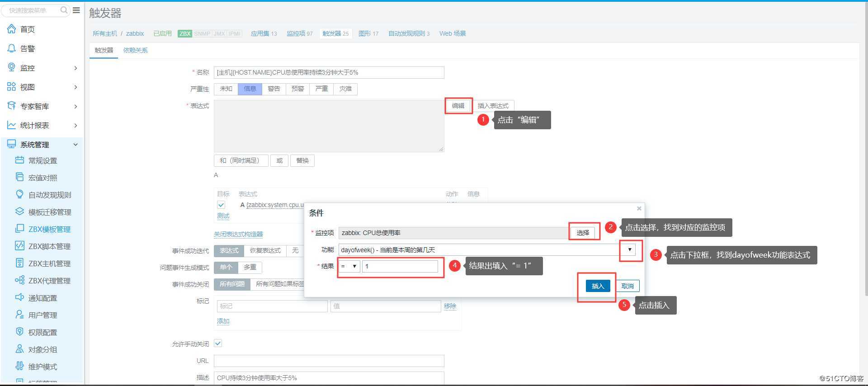The image size is (868, 386).
Task: Toggle 允许手动关闭 checkbox
Action: tap(218, 343)
